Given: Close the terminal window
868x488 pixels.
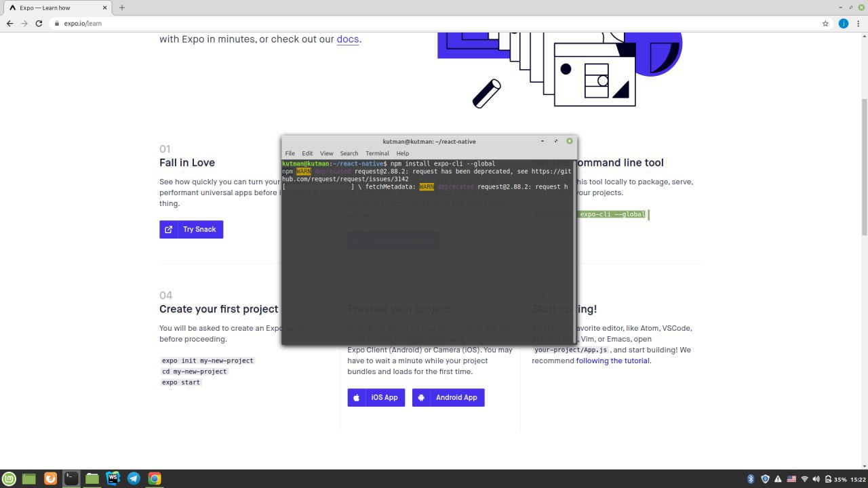Looking at the screenshot, I should coord(570,141).
